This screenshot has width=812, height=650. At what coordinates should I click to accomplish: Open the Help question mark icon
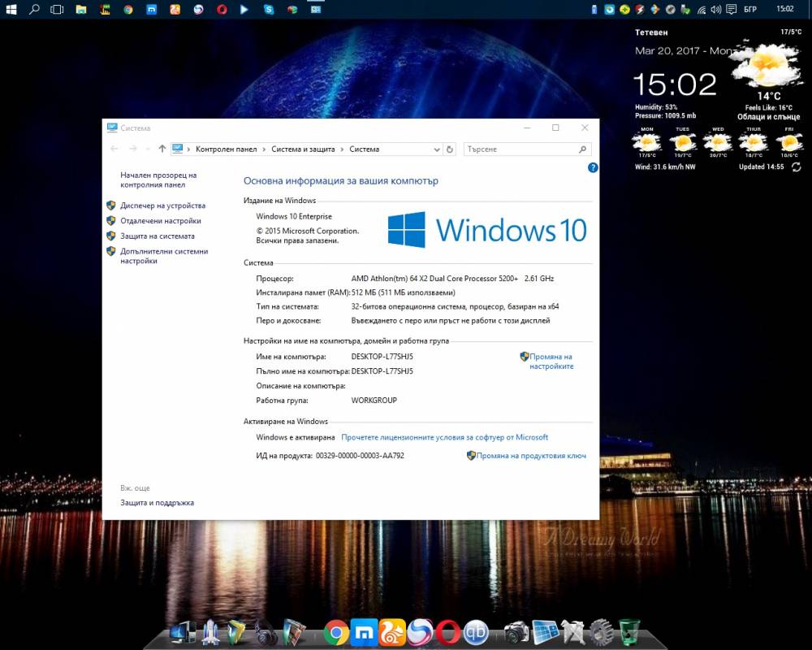(593, 167)
